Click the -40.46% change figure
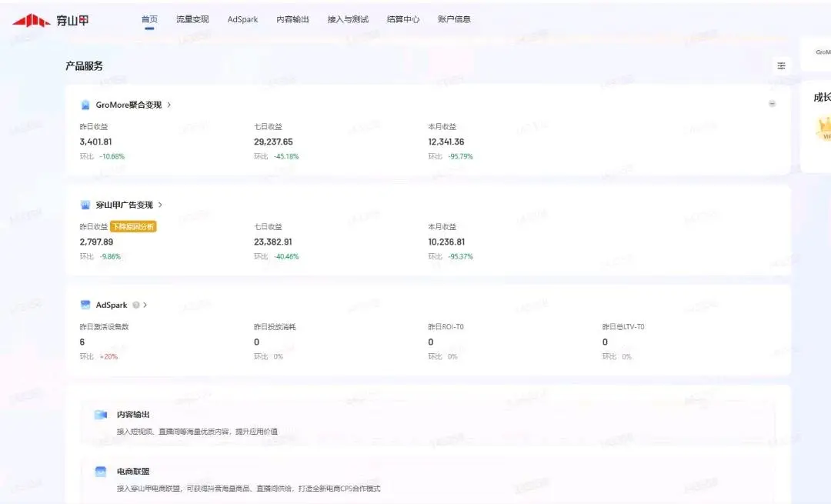Image resolution: width=831 pixels, height=504 pixels. (x=287, y=256)
